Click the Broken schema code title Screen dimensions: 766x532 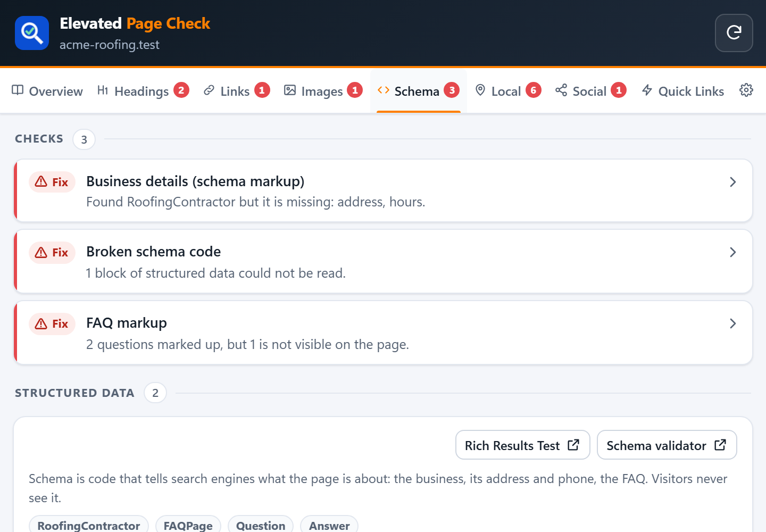point(153,252)
